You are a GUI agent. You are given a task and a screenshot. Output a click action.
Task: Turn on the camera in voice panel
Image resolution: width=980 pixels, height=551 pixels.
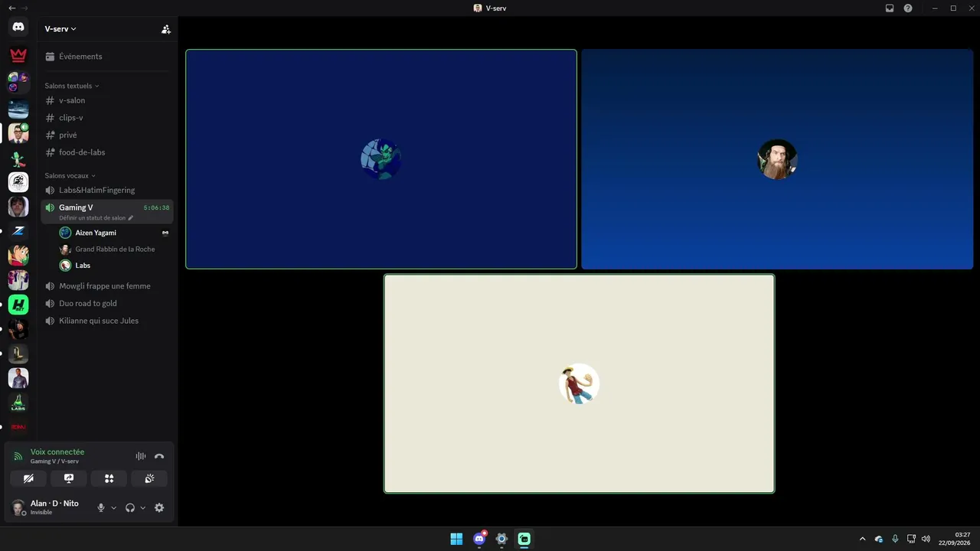pyautogui.click(x=28, y=478)
